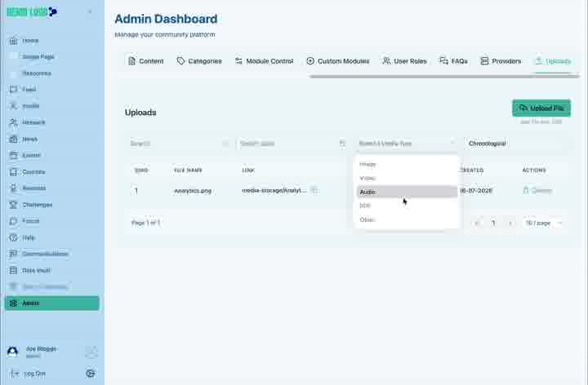588x385 pixels.
Task: Switch to the Custom Modules tab
Action: coord(338,61)
